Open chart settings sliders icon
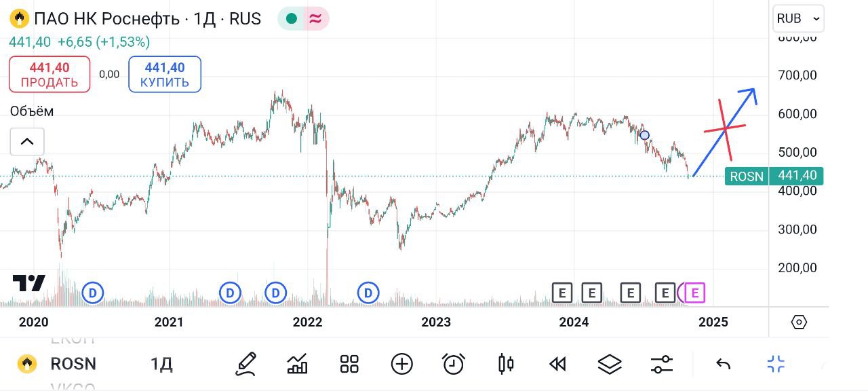868x391 pixels. (x=661, y=365)
